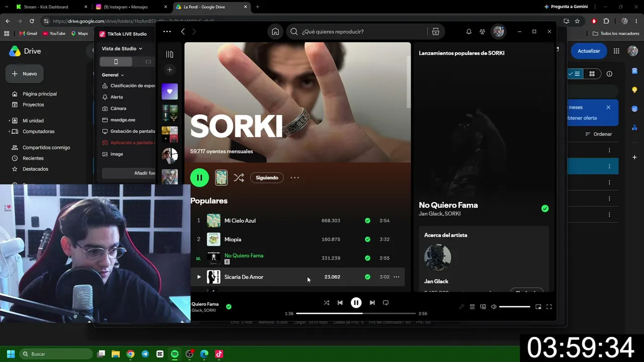Open Spotify from the taskbar
Viewport: 644px width, 362px height.
click(x=175, y=354)
